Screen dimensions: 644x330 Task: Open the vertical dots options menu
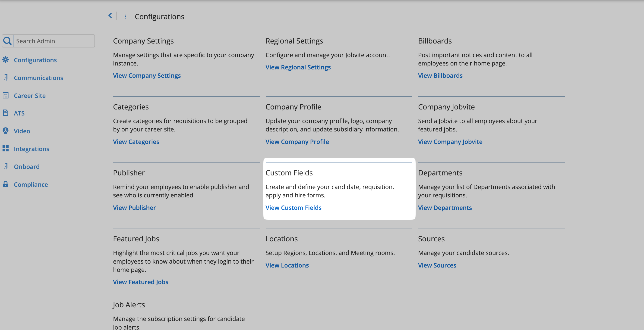coord(126,16)
